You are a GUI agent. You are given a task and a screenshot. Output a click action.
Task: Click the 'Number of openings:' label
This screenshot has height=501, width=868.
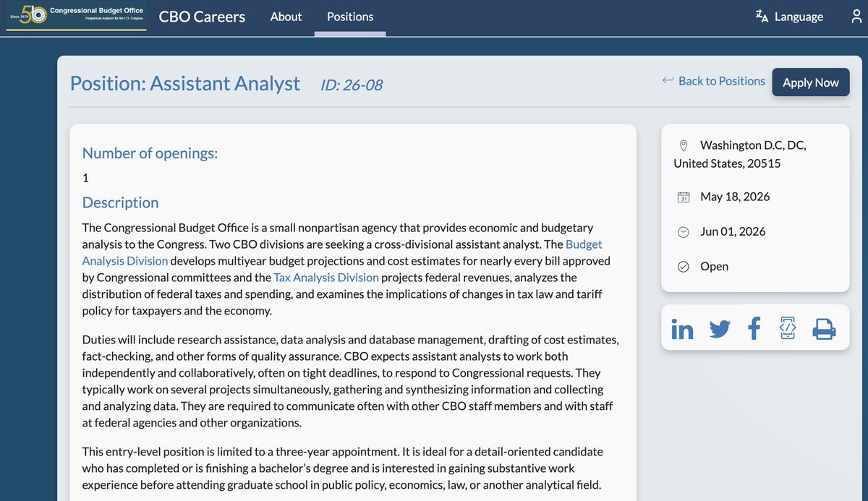tap(150, 153)
